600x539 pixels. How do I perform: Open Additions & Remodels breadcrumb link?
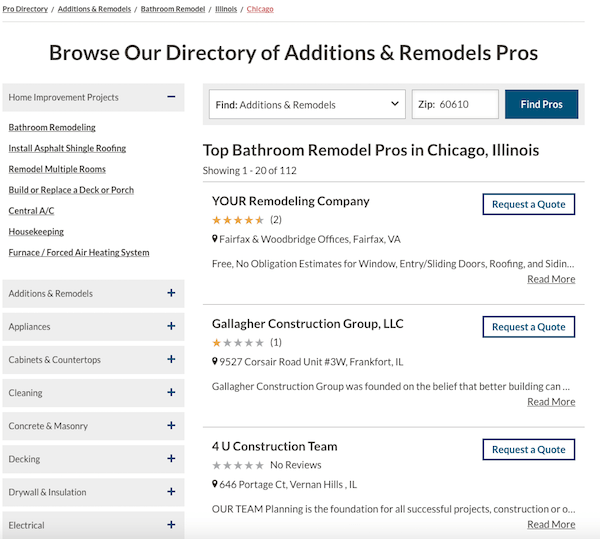[94, 9]
